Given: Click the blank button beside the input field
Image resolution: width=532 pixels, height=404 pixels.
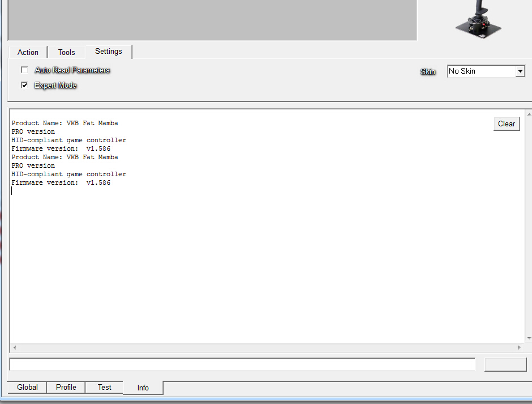Looking at the screenshot, I should click(505, 364).
